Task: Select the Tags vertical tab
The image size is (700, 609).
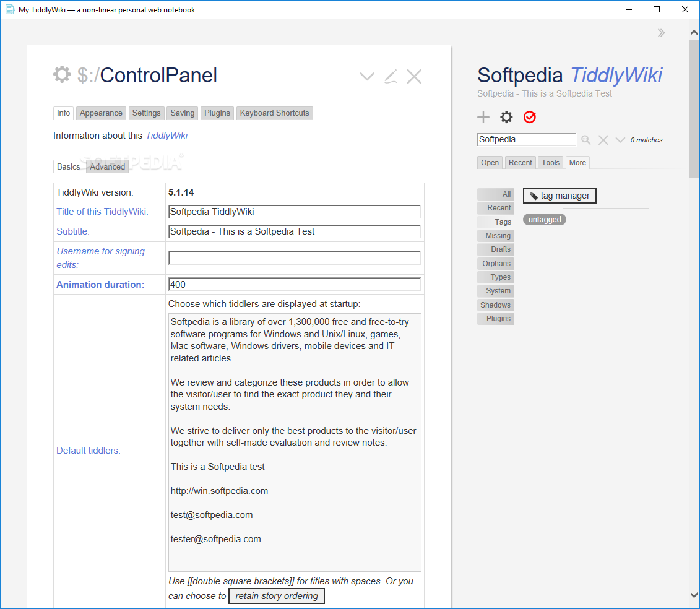Action: tap(496, 222)
